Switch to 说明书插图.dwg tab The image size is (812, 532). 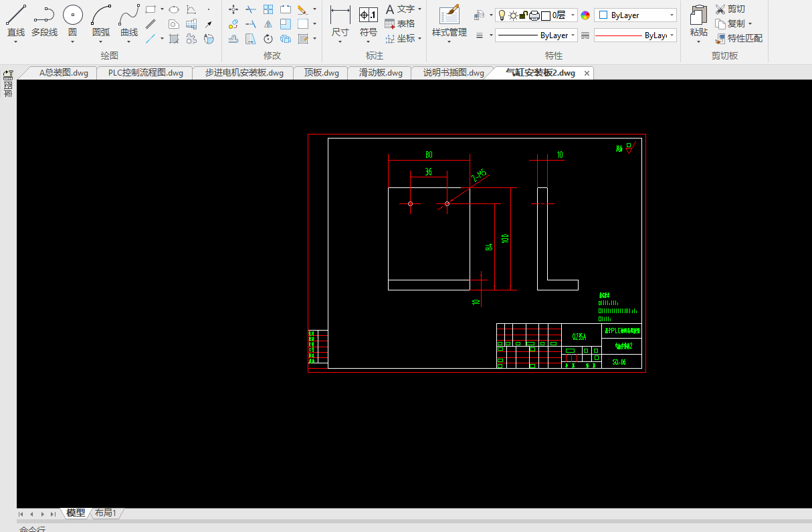pyautogui.click(x=453, y=73)
